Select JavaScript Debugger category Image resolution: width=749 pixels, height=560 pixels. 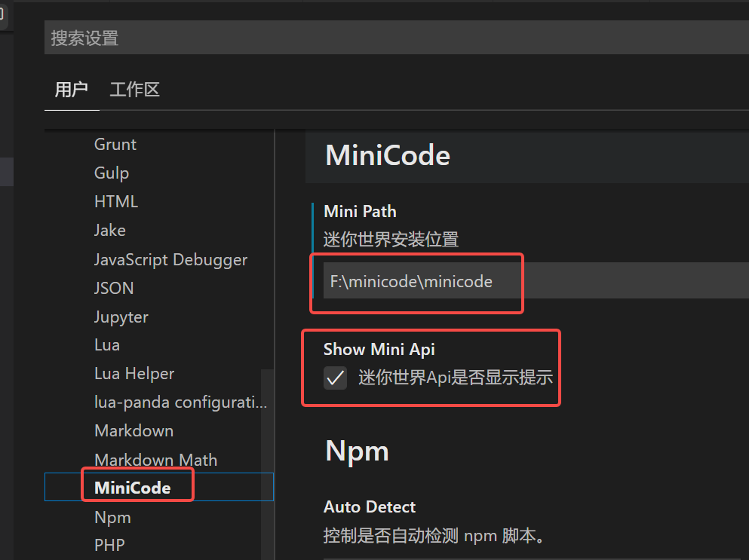[170, 260]
